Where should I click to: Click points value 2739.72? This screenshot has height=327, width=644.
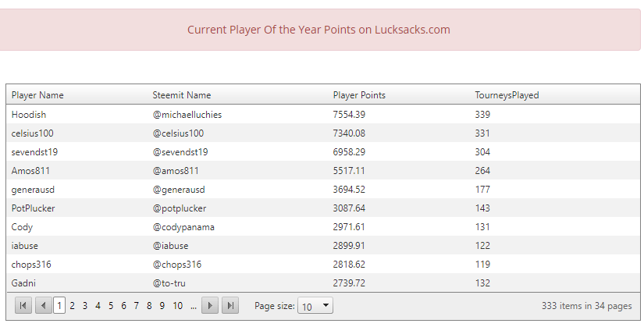point(349,283)
